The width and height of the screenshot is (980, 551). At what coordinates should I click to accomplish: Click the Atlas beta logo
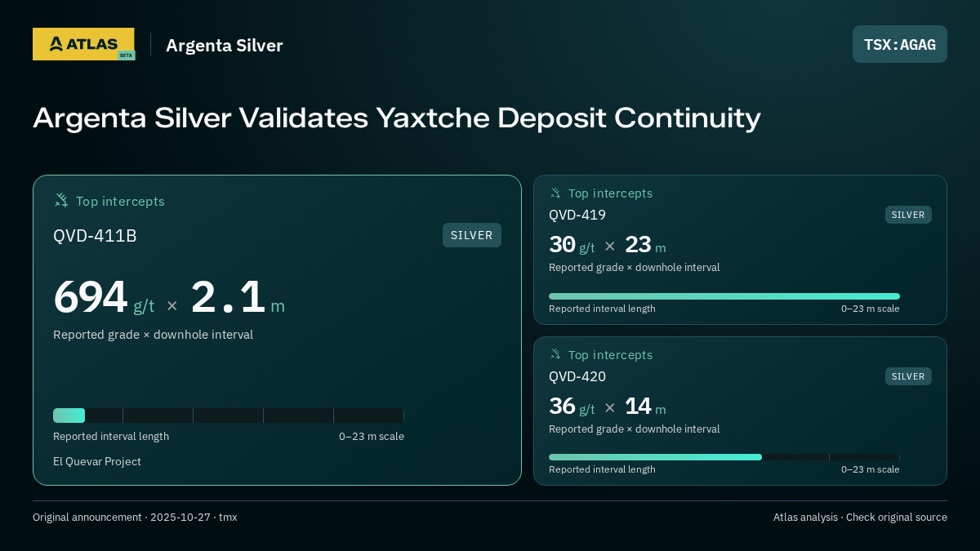(83, 44)
